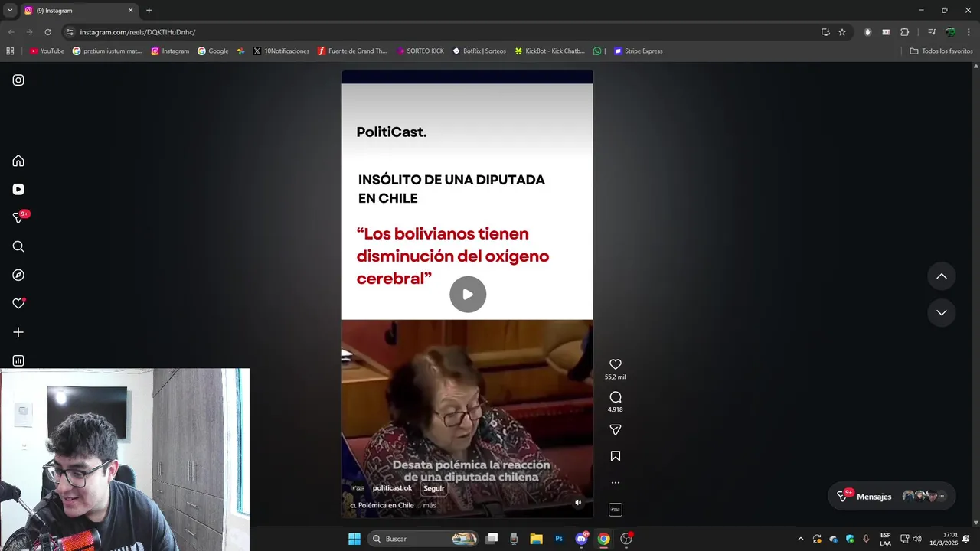Screen dimensions: 980x551
Task: Open the tab search dropdown arrow
Action: point(10,11)
